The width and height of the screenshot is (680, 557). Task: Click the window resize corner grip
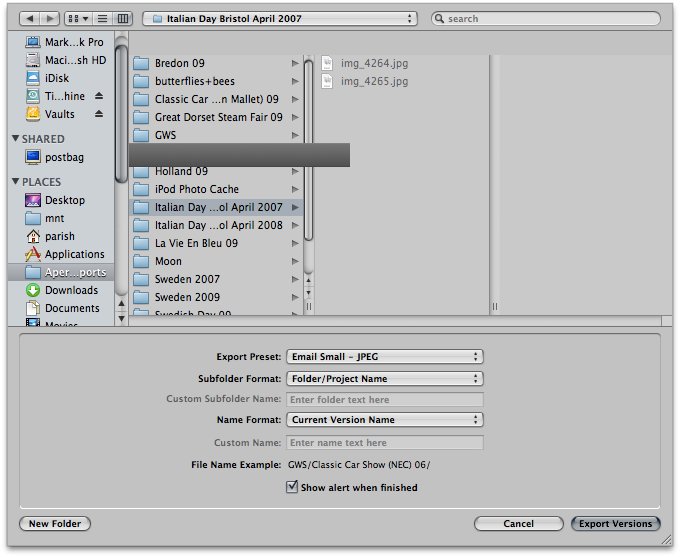pos(666,539)
